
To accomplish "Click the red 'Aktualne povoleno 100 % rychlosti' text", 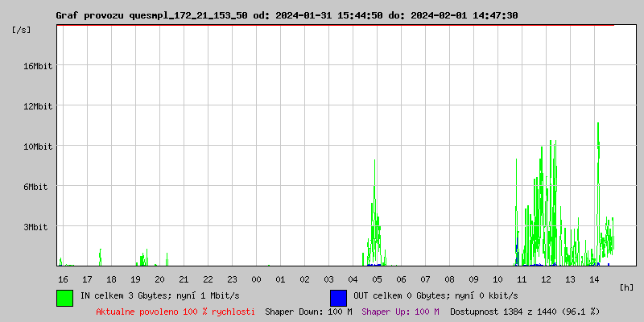I will point(175,311).
